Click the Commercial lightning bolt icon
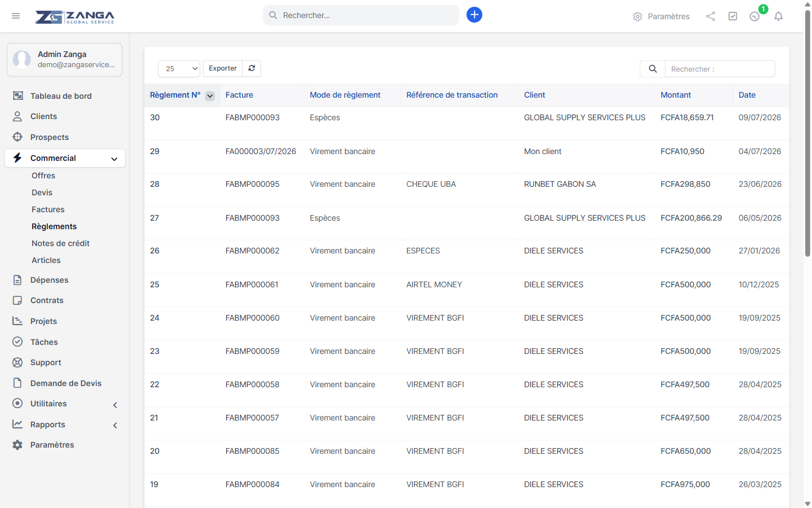 (x=17, y=158)
